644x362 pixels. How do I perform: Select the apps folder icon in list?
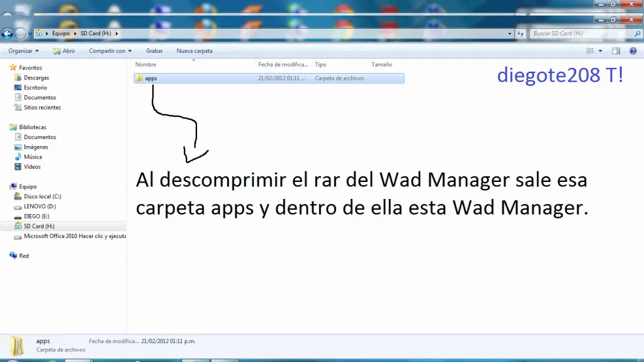coord(139,78)
